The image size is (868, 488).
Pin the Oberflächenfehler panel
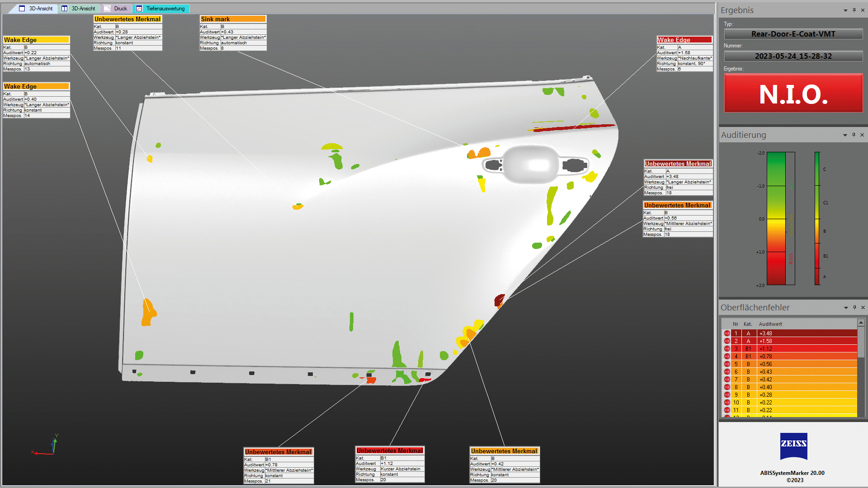click(854, 307)
